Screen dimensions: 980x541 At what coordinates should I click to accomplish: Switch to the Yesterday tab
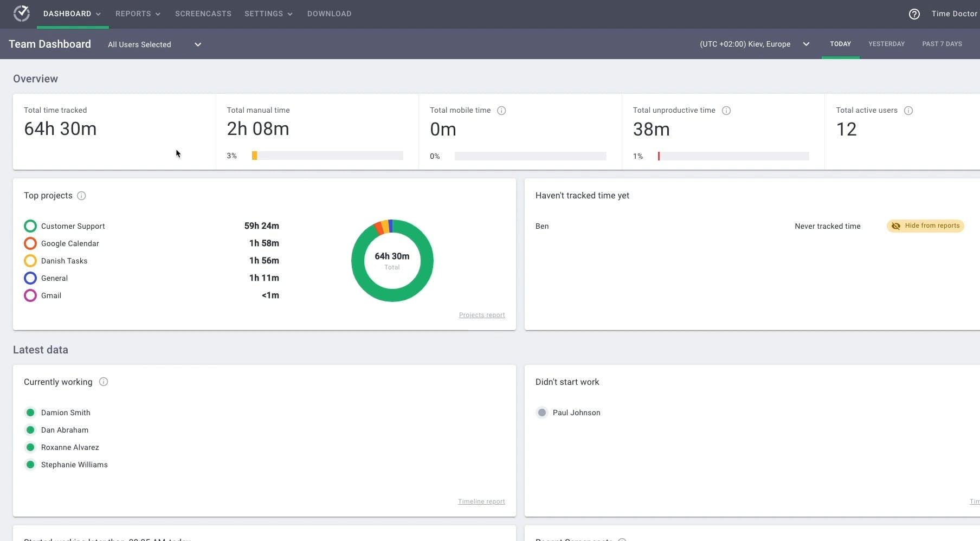pos(886,44)
